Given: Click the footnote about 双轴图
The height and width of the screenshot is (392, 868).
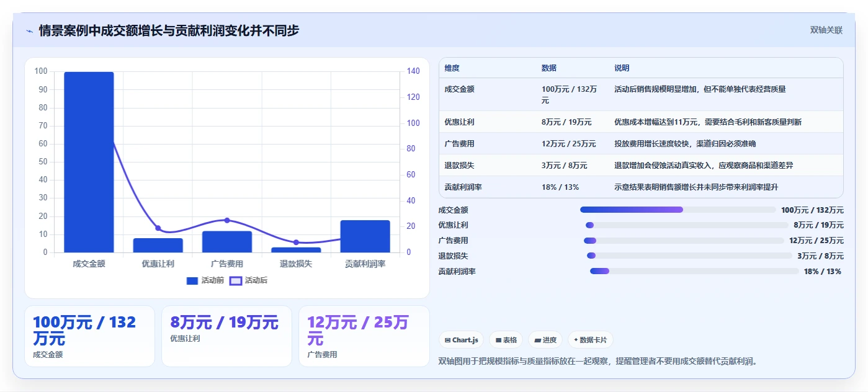Looking at the screenshot, I should click(598, 362).
